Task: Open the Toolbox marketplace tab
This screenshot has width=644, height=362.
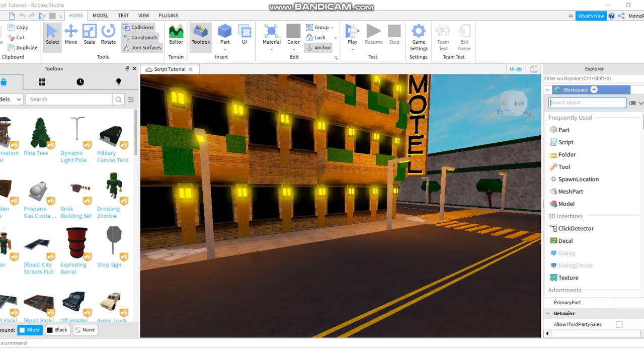Action: pos(4,82)
